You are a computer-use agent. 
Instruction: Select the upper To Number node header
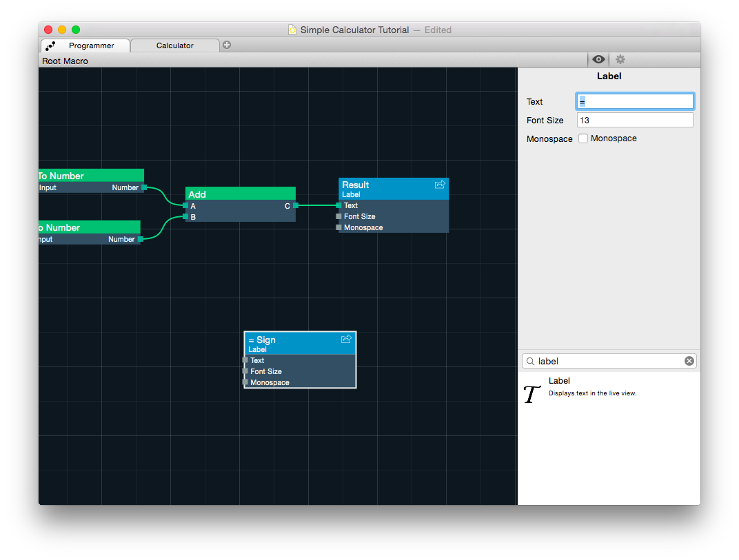91,176
